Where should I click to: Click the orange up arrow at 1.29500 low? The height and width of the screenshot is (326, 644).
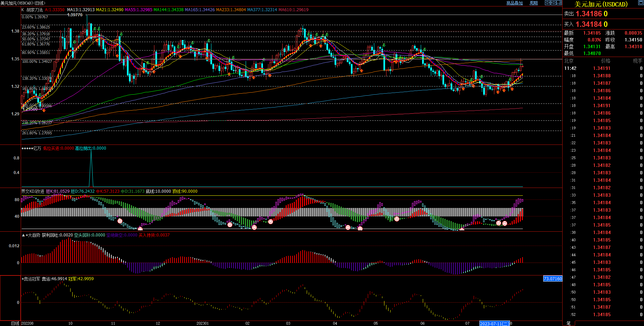pos(44,110)
